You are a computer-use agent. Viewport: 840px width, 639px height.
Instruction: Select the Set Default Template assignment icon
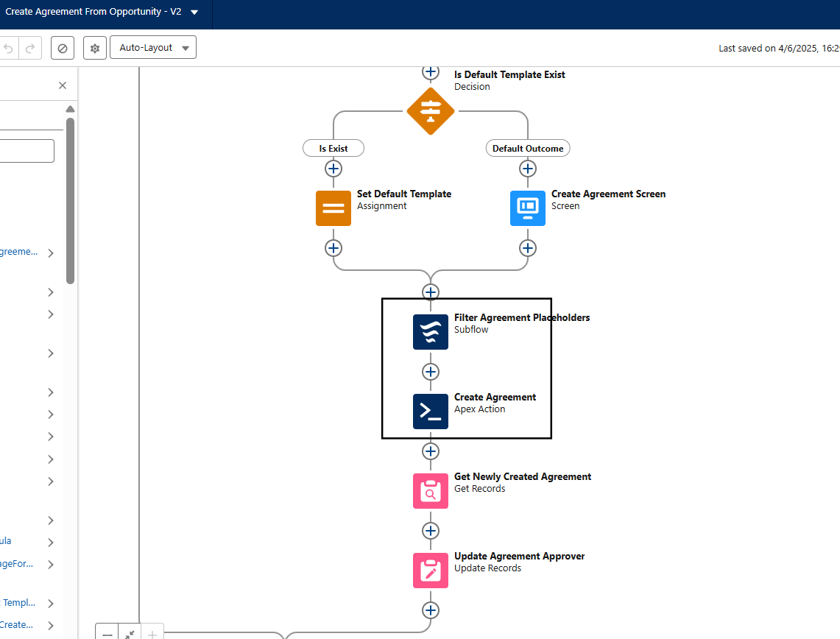tap(333, 208)
